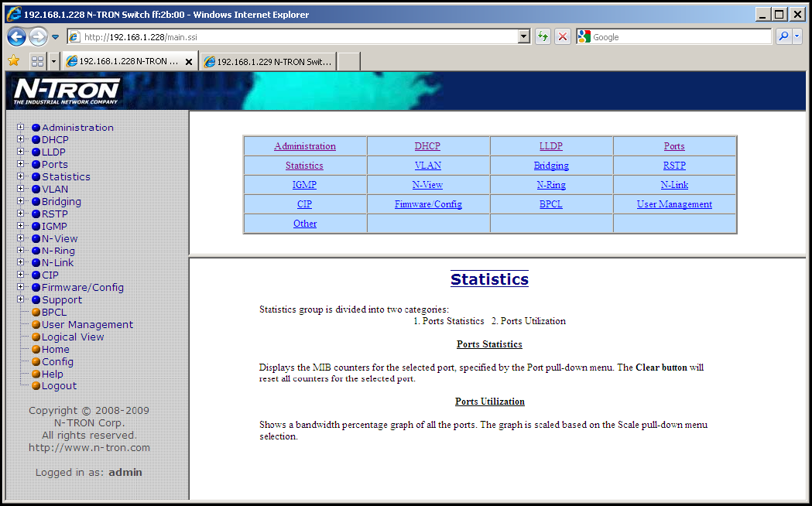Click the Quick Tabs grid icon

(37, 61)
